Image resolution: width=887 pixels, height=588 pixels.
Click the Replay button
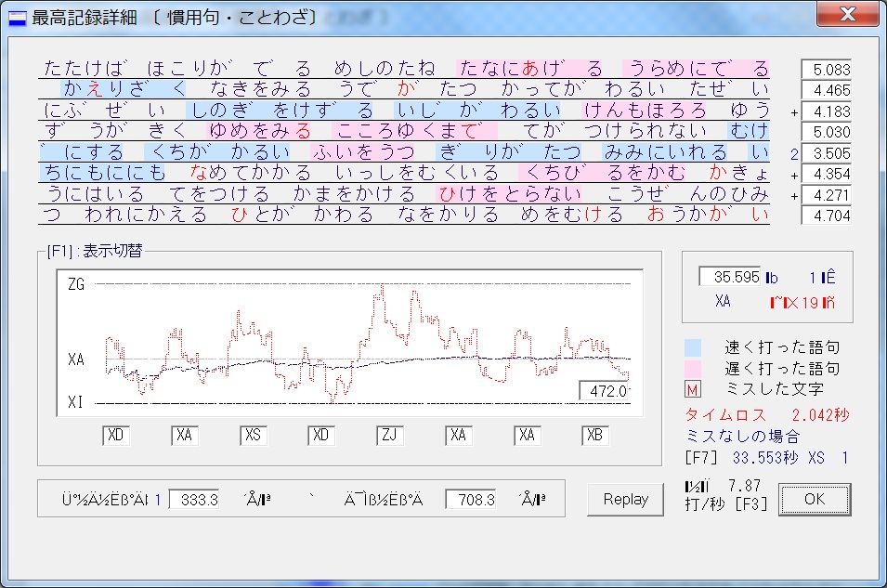click(625, 500)
